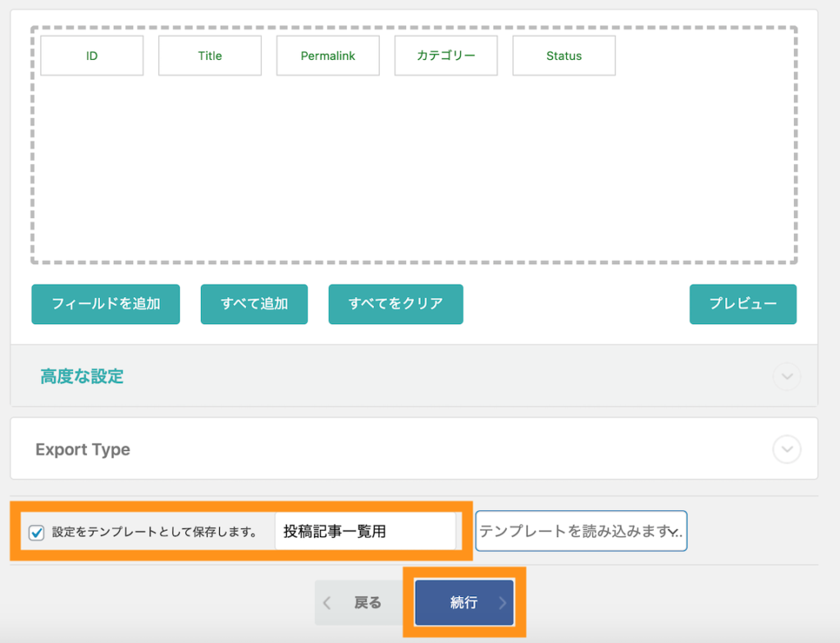Select the Title field chip
The height and width of the screenshot is (643, 840).
coord(209,55)
